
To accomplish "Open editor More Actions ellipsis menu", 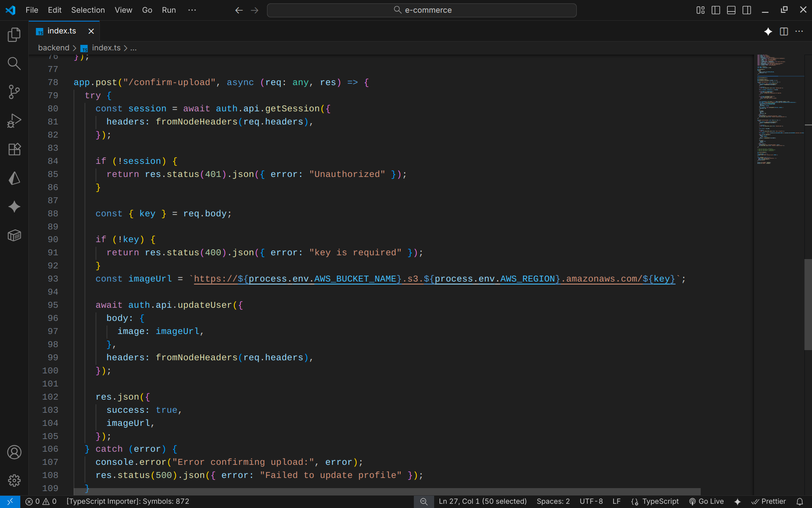I will click(x=799, y=31).
